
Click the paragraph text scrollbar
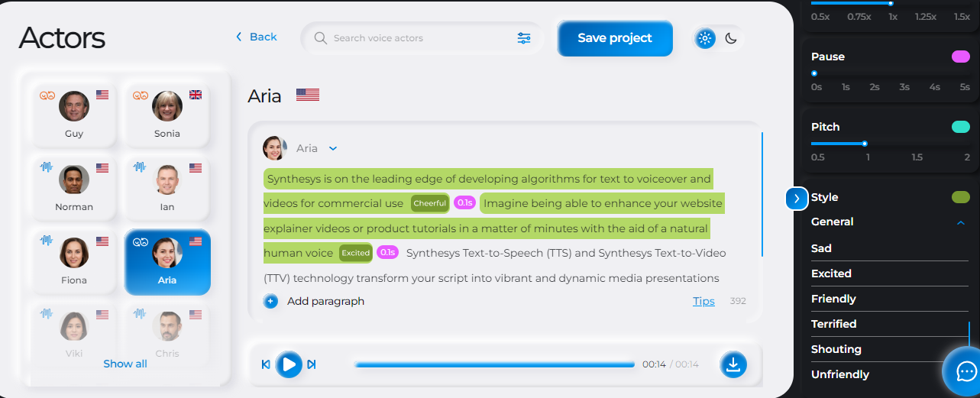[762, 194]
